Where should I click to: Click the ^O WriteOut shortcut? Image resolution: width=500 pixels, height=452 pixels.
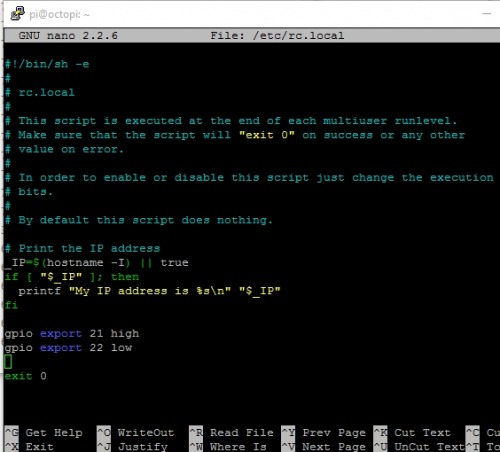click(136, 433)
